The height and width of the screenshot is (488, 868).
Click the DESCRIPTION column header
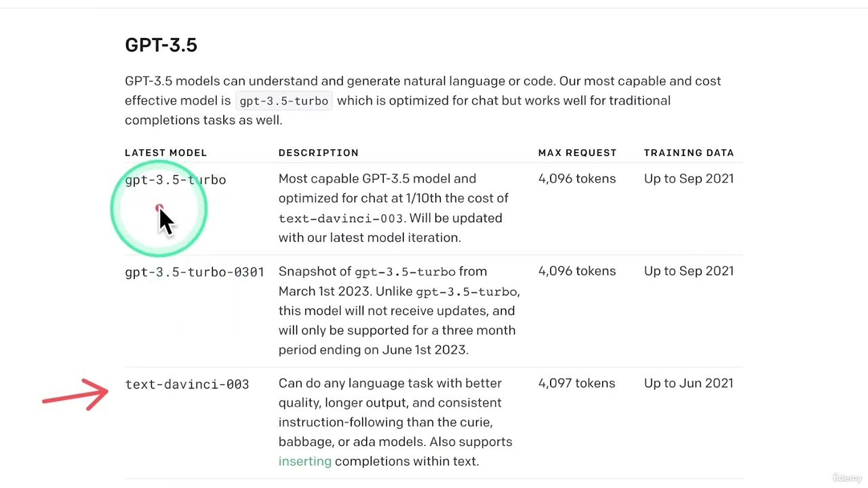tap(319, 152)
